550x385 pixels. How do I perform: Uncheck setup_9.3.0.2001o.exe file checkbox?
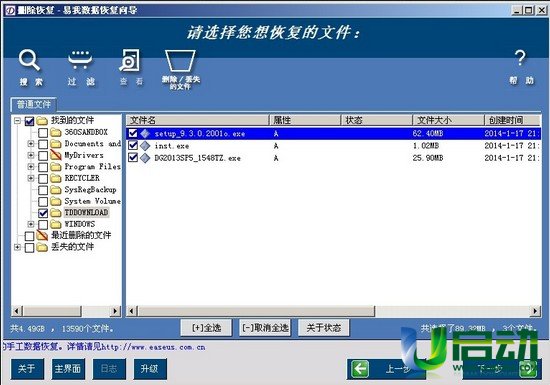click(x=133, y=133)
